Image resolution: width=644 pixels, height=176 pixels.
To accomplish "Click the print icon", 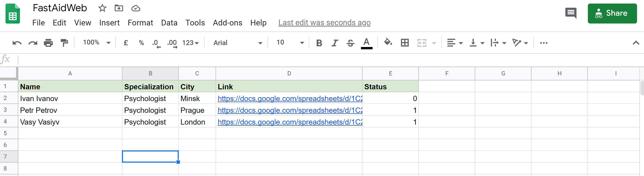I will [x=48, y=43].
